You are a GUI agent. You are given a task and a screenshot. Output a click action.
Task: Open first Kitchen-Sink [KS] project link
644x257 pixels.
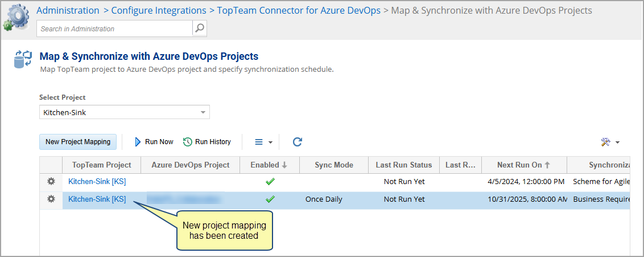click(97, 182)
